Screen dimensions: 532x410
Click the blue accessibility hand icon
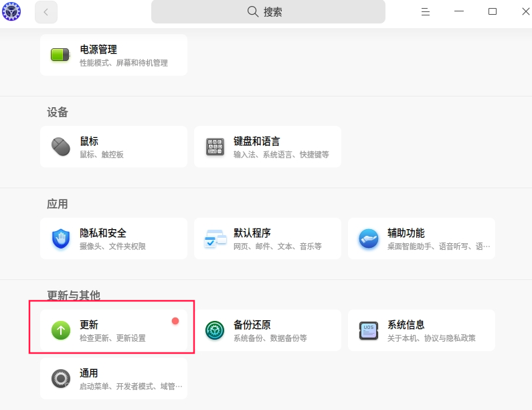click(x=369, y=238)
